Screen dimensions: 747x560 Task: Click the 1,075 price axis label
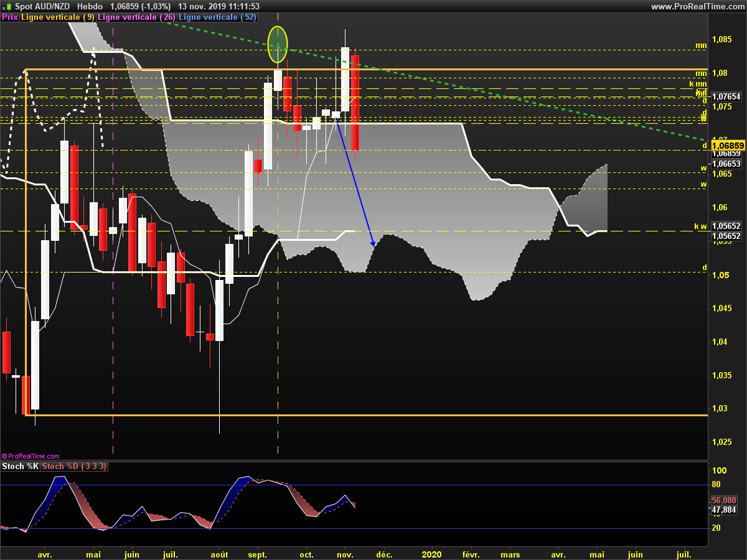coord(721,106)
